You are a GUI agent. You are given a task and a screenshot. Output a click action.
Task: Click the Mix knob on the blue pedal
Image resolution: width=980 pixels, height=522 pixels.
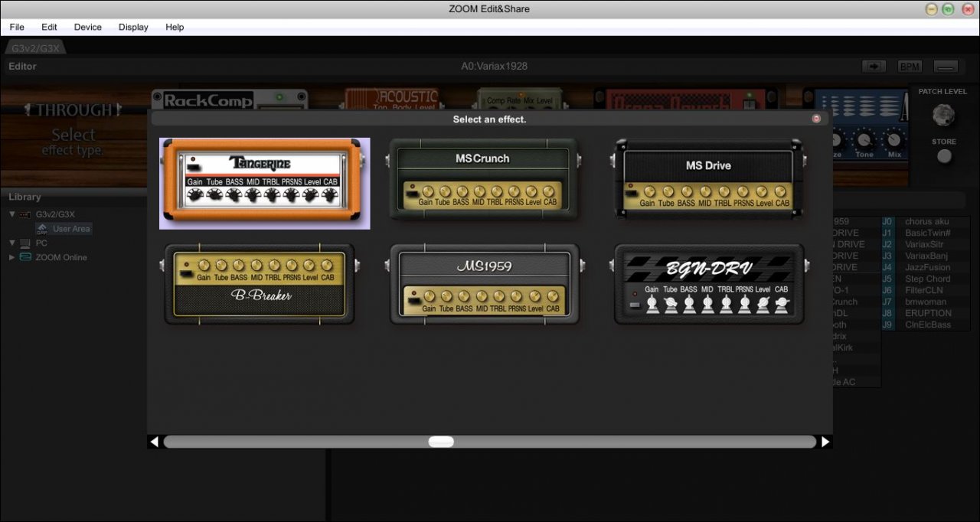[893, 139]
